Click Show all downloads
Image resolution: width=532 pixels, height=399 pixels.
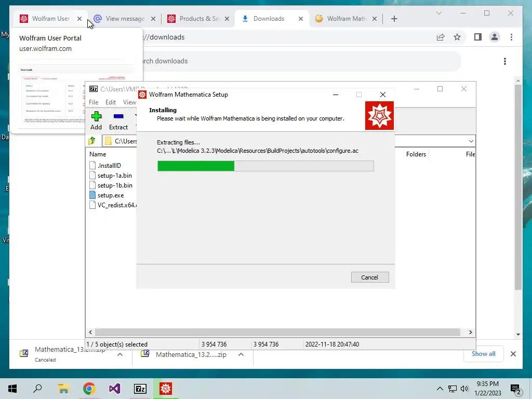484,353
